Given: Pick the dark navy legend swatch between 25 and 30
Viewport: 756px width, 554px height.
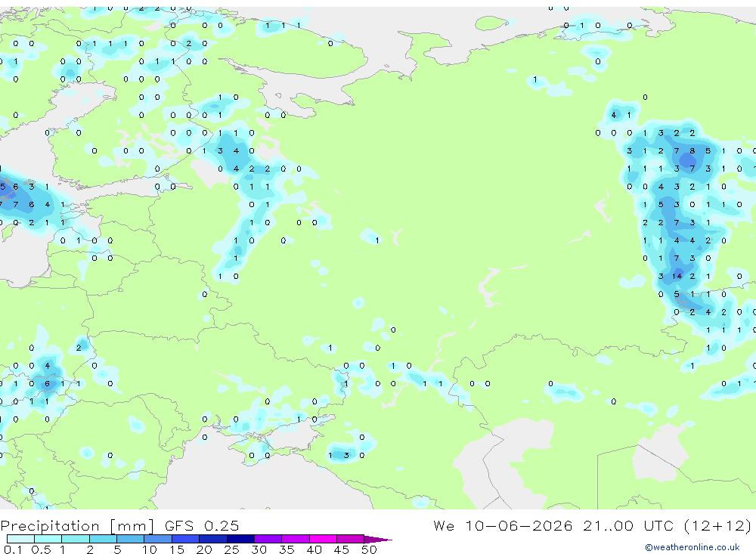Looking at the screenshot, I should click(x=240, y=539).
